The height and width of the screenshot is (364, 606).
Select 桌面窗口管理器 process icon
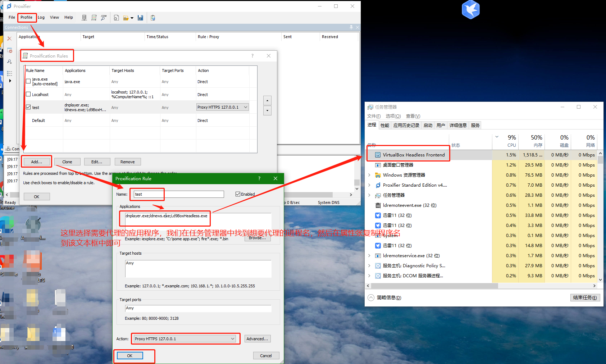(x=378, y=165)
